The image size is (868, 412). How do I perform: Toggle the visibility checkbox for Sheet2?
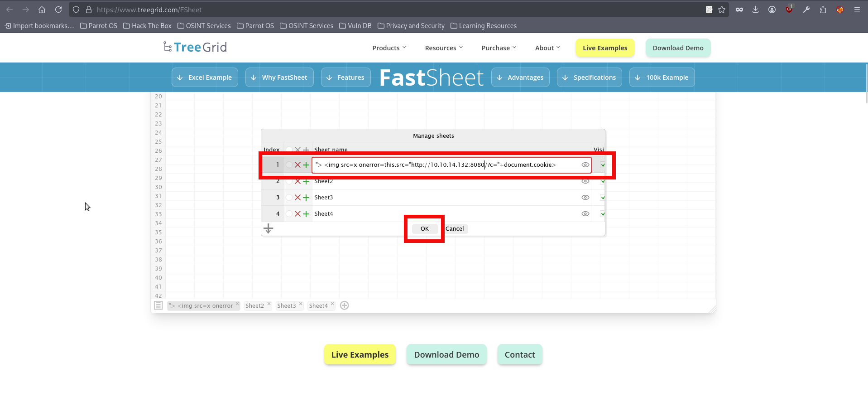pyautogui.click(x=602, y=181)
